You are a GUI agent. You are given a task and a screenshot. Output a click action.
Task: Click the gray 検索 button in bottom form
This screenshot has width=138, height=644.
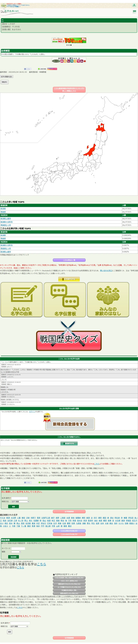tap(10, 632)
